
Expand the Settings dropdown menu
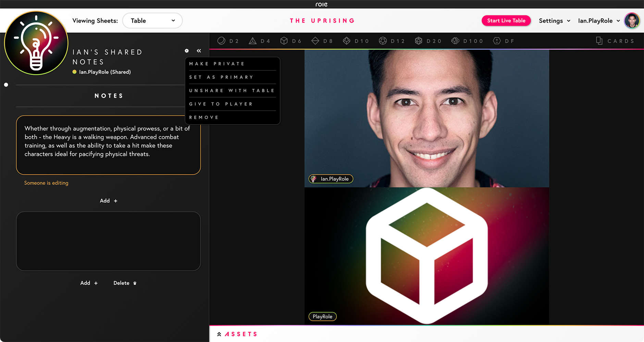coord(554,21)
